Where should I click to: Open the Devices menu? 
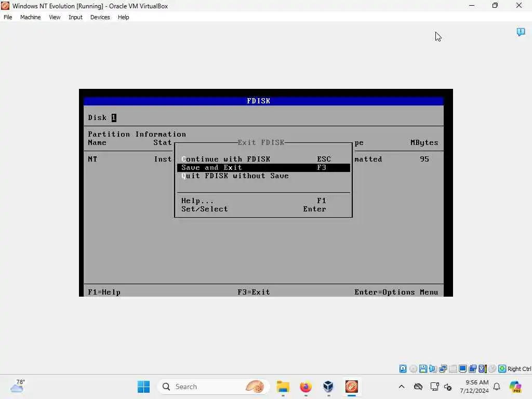pyautogui.click(x=100, y=17)
